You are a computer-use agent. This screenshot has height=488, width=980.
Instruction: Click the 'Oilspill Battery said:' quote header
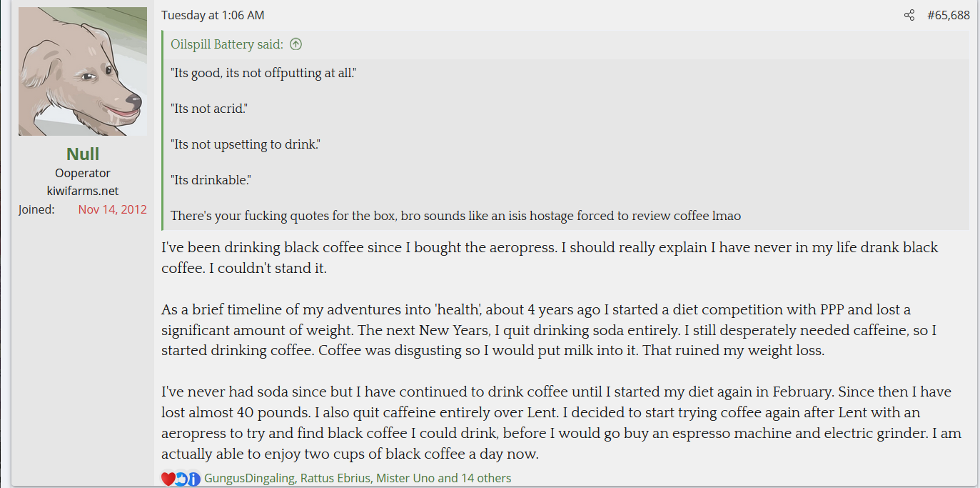click(x=227, y=44)
